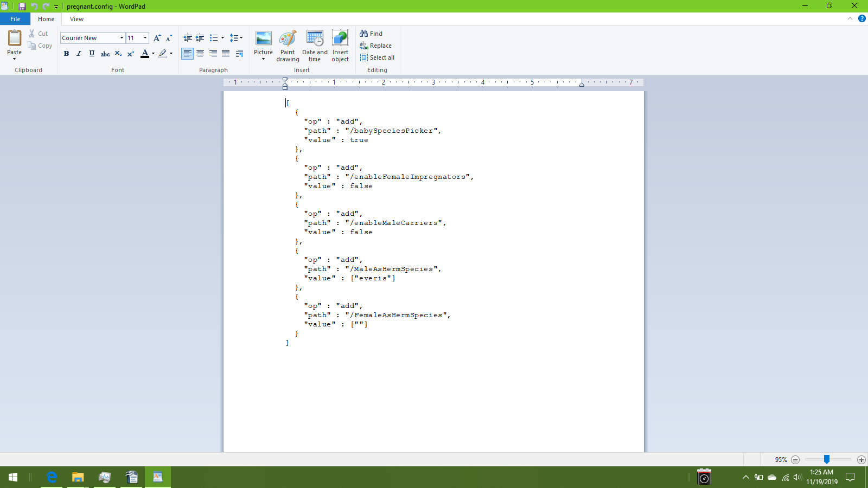This screenshot has width=868, height=488.
Task: Open the Courier New font family dropdown
Action: 122,38
